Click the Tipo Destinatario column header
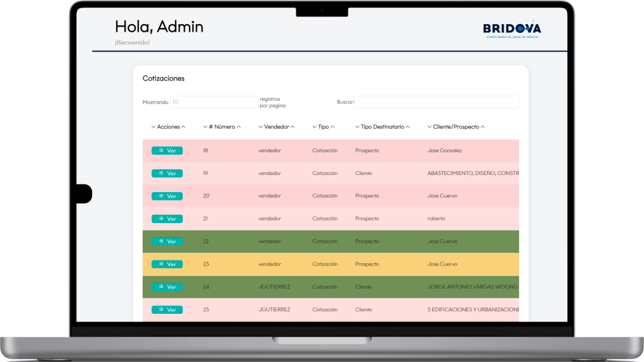644x362 pixels. (383, 127)
